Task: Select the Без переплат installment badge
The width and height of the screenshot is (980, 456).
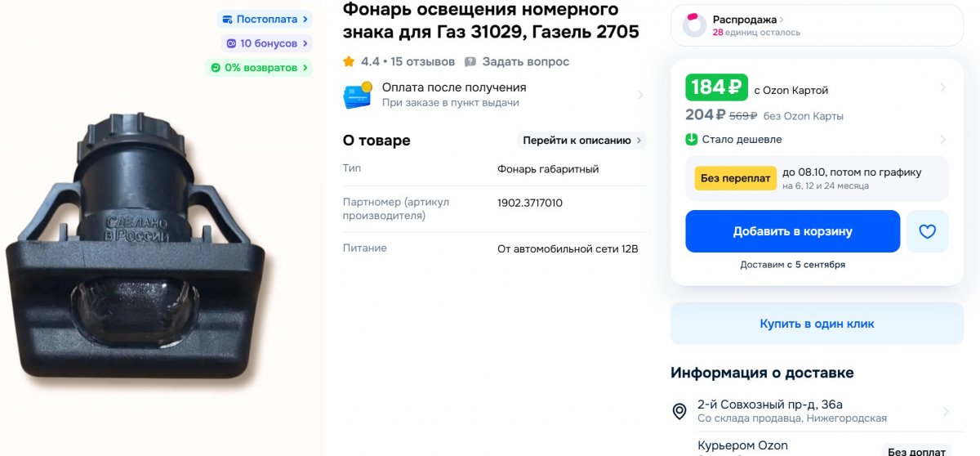Action: pyautogui.click(x=735, y=178)
